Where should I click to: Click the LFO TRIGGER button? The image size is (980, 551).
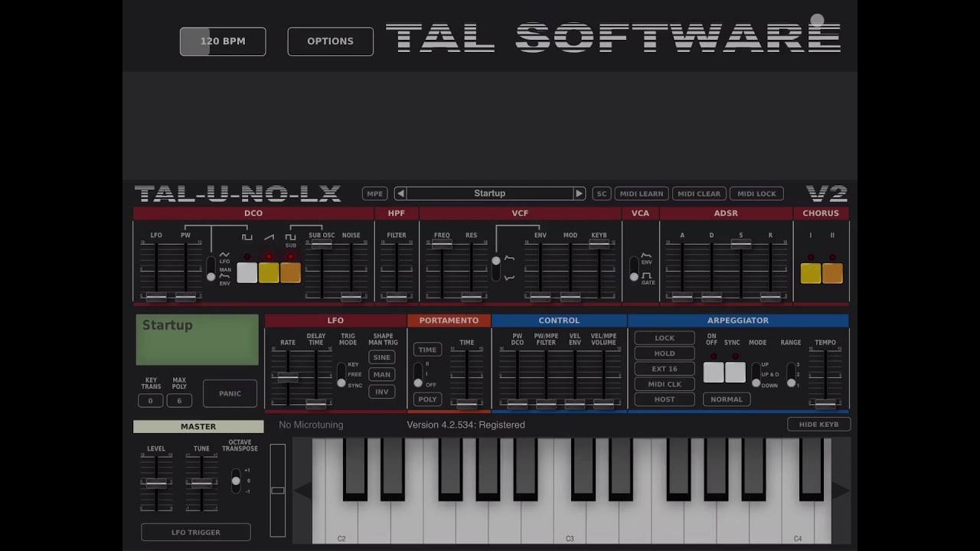pos(196,533)
